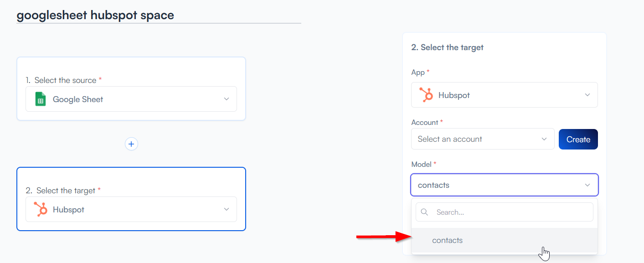Add a step with the plus icon
Screen dimensions: 644x263
pos(131,144)
